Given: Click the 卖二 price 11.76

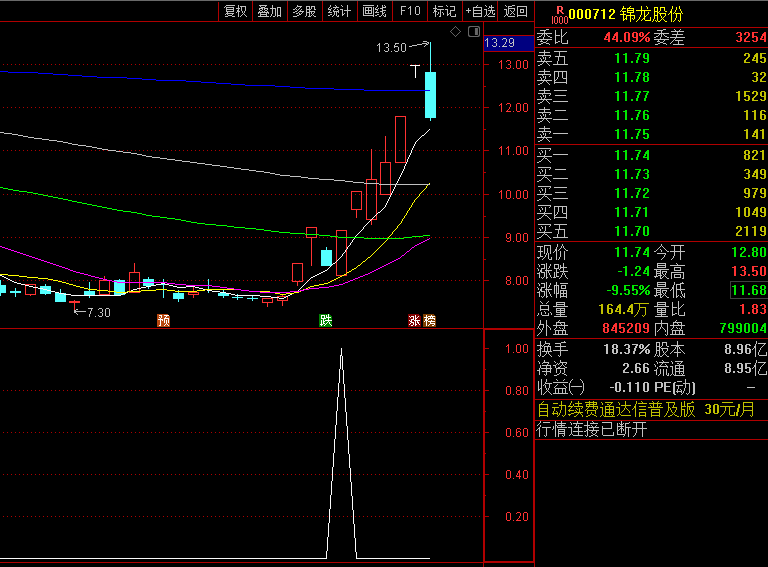Looking at the screenshot, I should pyautogui.click(x=632, y=116).
